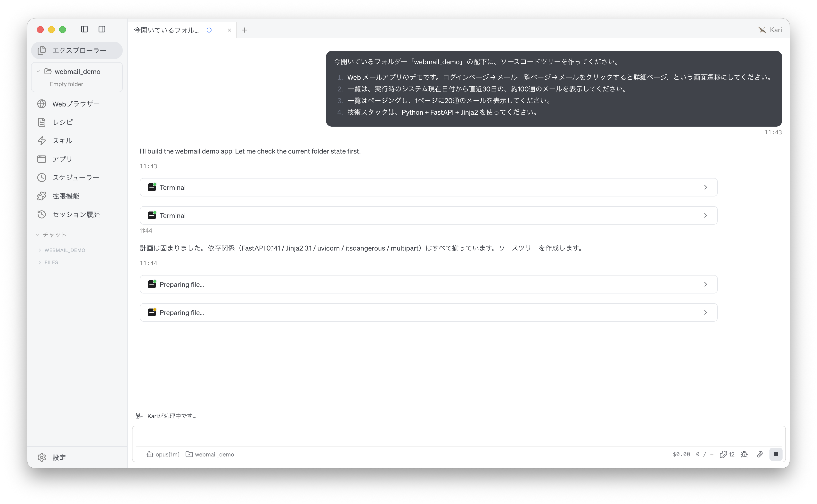Open the スキル section

77,141
